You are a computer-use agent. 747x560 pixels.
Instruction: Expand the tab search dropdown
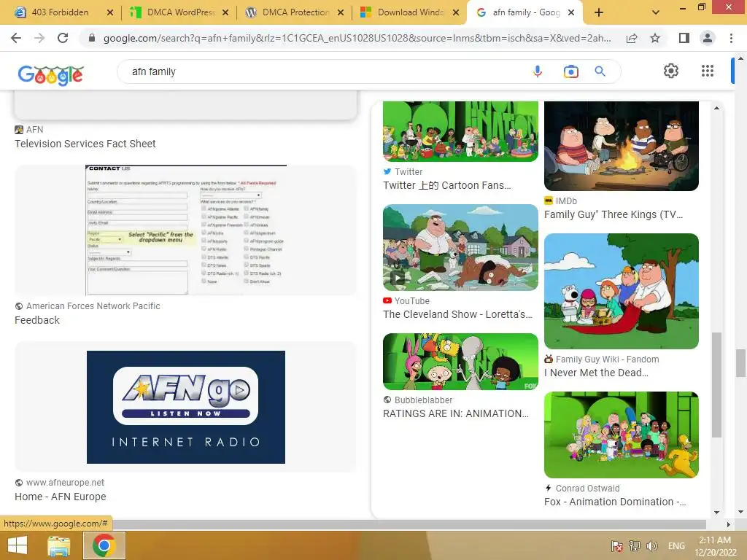(656, 13)
